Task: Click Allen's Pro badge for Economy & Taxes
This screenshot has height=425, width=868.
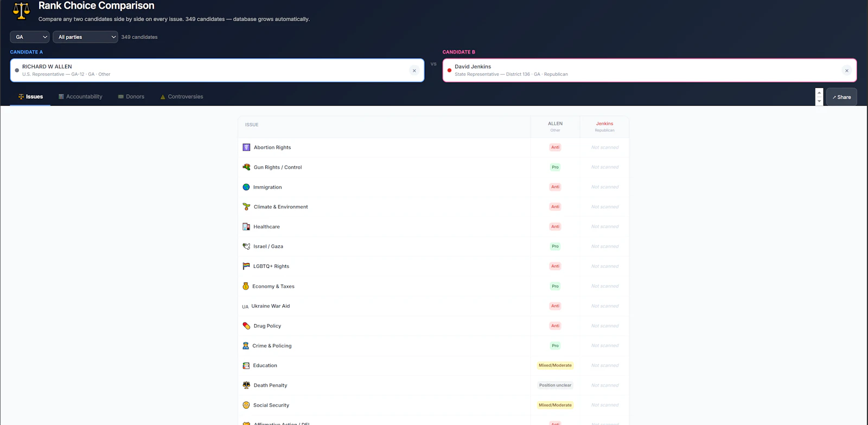Action: 555,286
